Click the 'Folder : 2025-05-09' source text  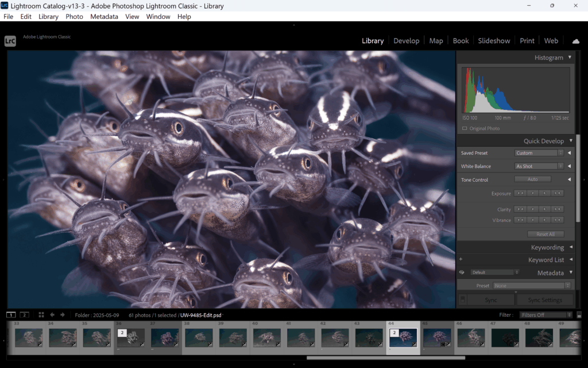tap(96, 315)
